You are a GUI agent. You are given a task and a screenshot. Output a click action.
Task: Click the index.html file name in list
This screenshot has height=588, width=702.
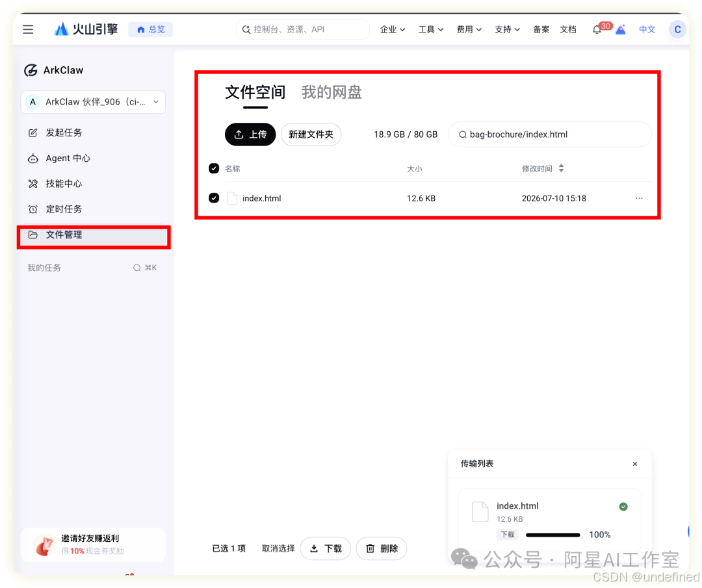coord(262,198)
